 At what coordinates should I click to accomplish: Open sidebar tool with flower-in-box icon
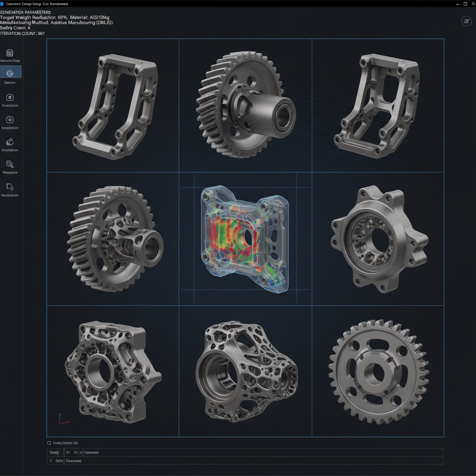click(10, 100)
